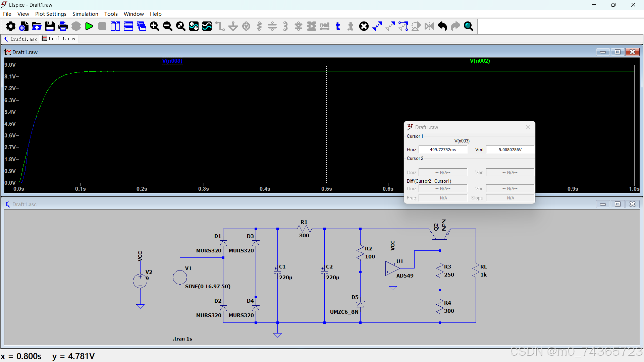Click the Undo arrow icon
This screenshot has width=644, height=362.
coord(442,26)
